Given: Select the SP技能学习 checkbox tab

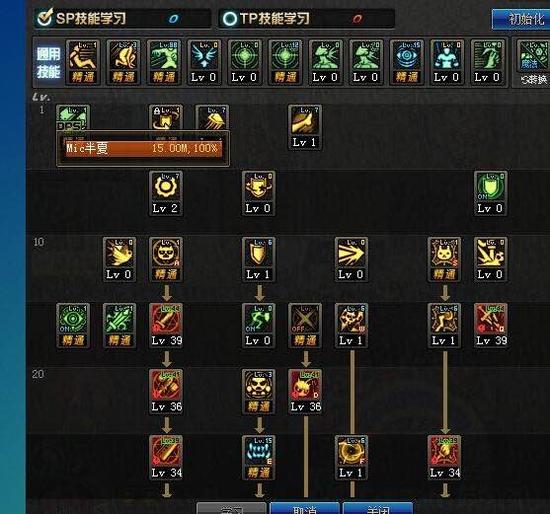Looking at the screenshot, I should point(81,18).
